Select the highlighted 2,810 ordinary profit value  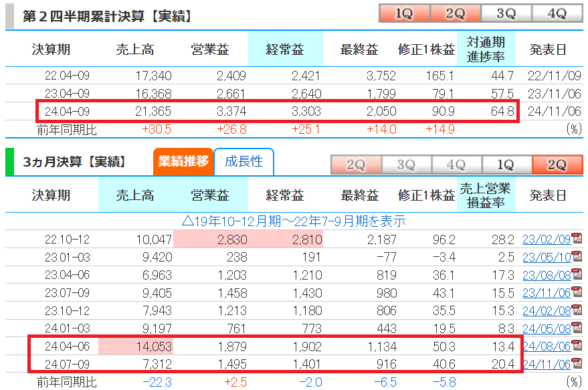[307, 239]
